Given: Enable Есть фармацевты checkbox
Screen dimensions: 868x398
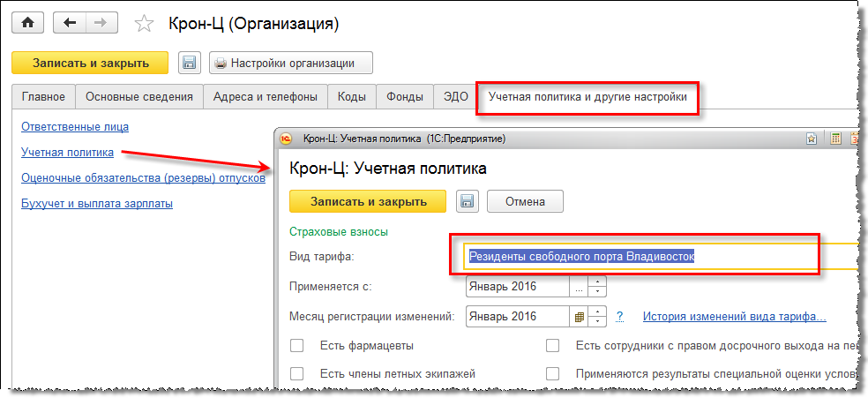Looking at the screenshot, I should pos(297,346).
